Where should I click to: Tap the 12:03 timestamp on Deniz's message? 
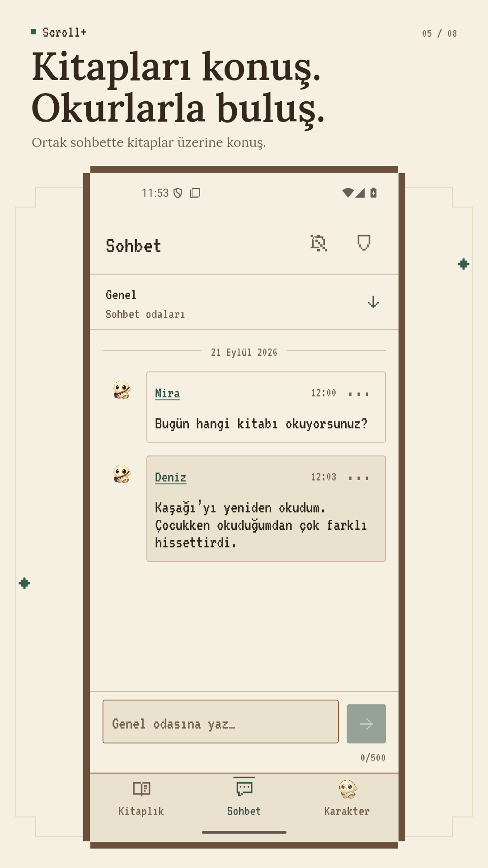[324, 477]
